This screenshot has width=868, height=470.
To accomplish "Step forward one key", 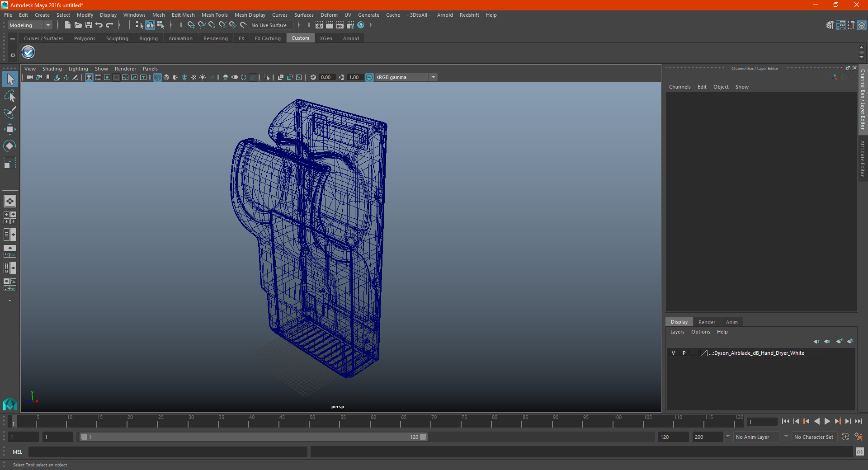I will coord(837,421).
